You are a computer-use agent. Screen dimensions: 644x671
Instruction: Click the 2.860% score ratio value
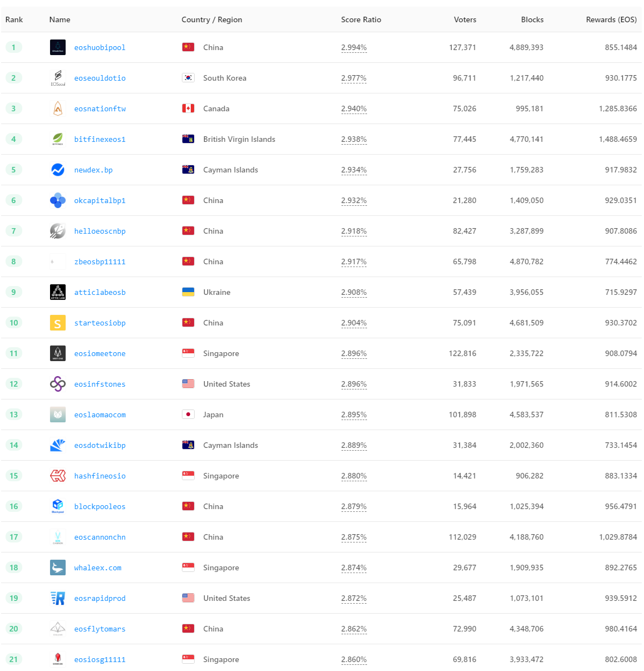coord(354,659)
